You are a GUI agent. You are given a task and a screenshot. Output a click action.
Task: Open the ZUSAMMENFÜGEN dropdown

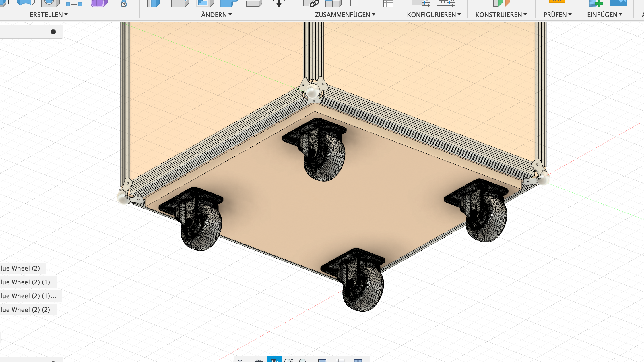click(x=345, y=15)
